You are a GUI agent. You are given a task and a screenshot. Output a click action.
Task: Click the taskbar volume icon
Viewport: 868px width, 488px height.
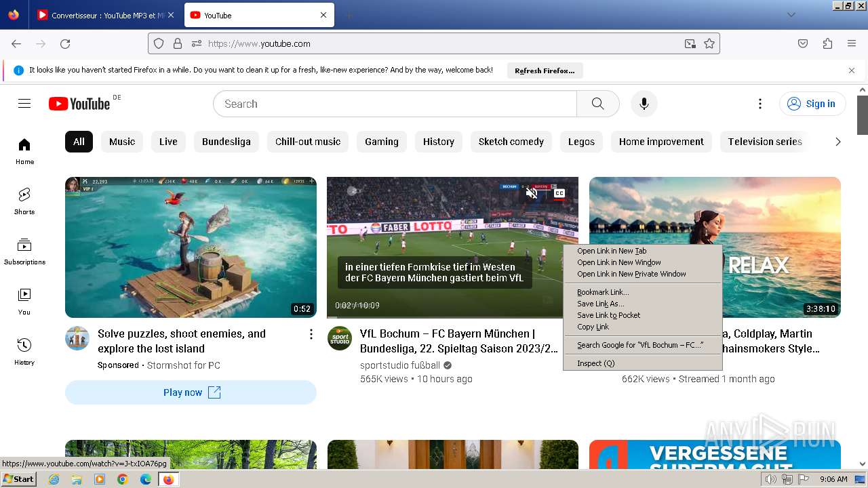click(x=771, y=479)
